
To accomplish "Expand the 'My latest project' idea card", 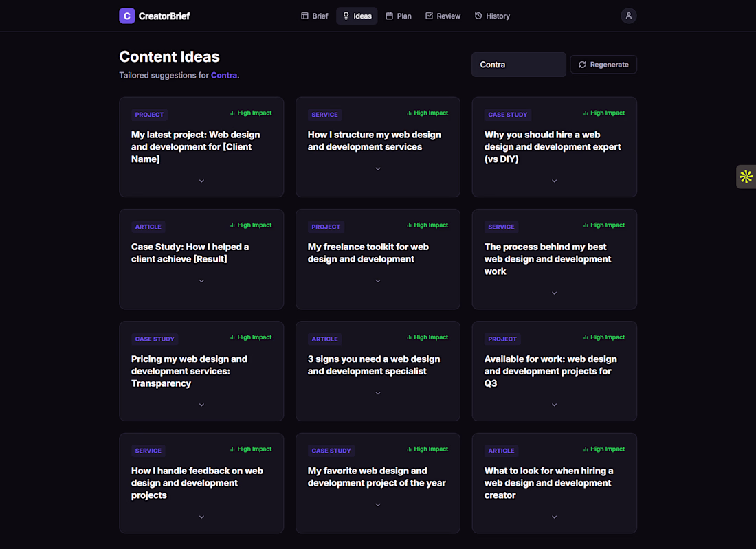I will [201, 181].
